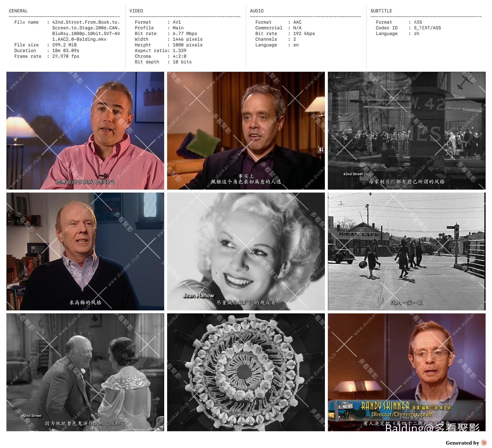Click the subtitle 这是一家一直
Image resolution: width=492 pixels, height=448 pixels.
(407, 303)
